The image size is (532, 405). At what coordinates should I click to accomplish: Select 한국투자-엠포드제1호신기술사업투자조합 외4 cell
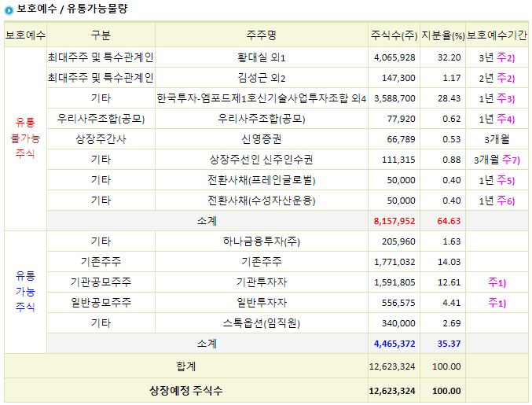tap(261, 98)
